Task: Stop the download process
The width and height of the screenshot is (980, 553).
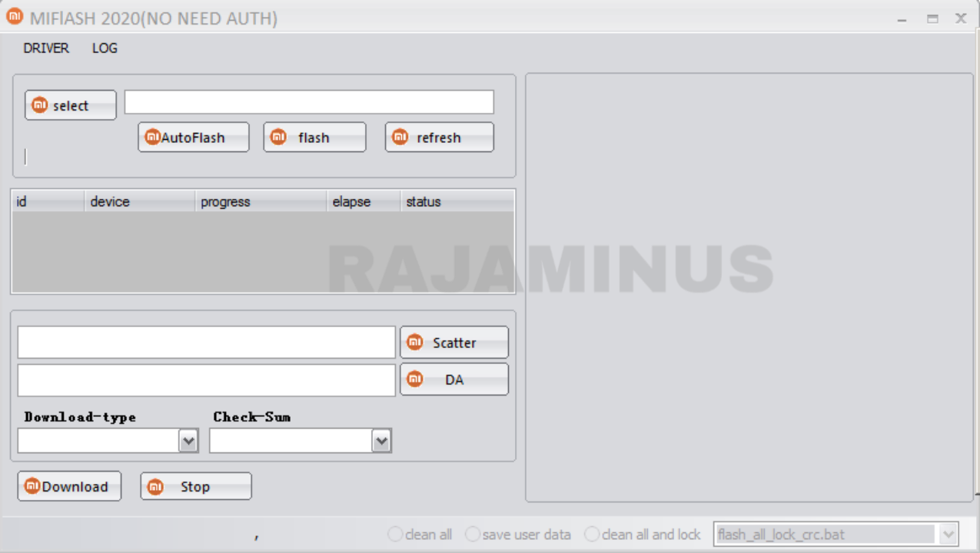Action: coord(196,486)
